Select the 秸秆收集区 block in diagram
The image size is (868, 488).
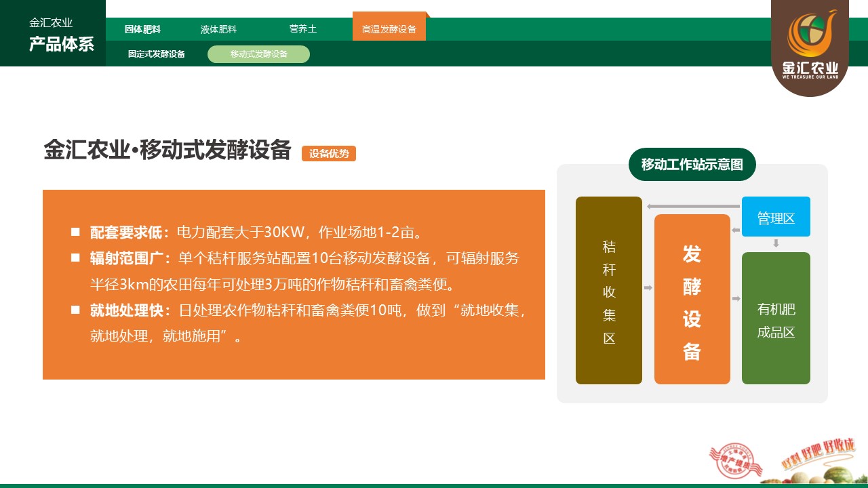(609, 290)
